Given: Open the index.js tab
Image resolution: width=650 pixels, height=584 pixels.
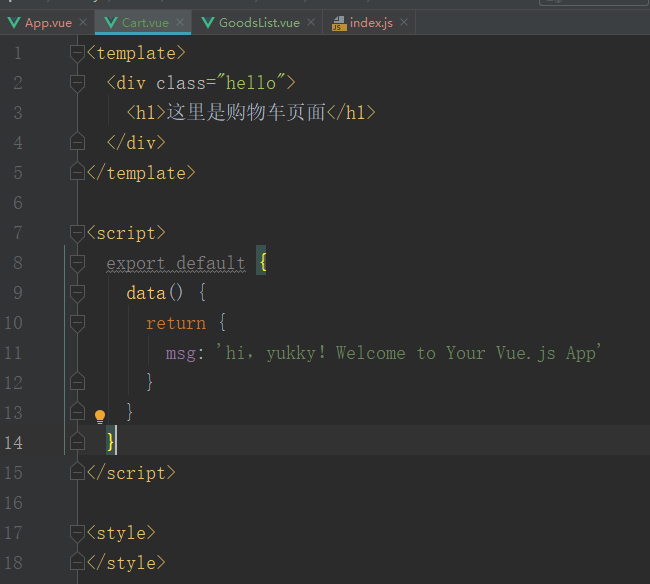Looking at the screenshot, I should pos(371,23).
